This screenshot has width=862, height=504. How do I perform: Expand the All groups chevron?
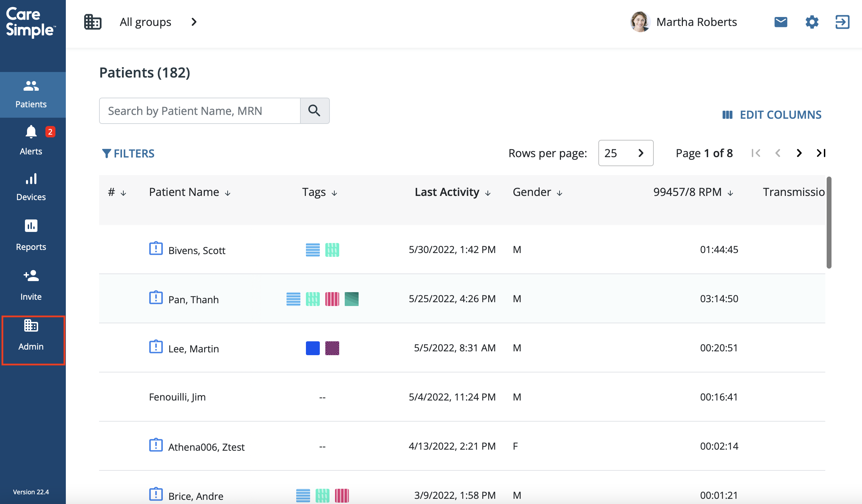194,22
